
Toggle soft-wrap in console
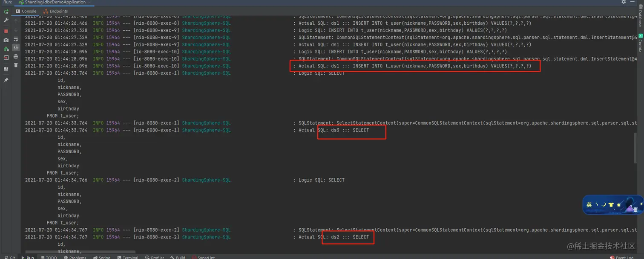[16, 39]
